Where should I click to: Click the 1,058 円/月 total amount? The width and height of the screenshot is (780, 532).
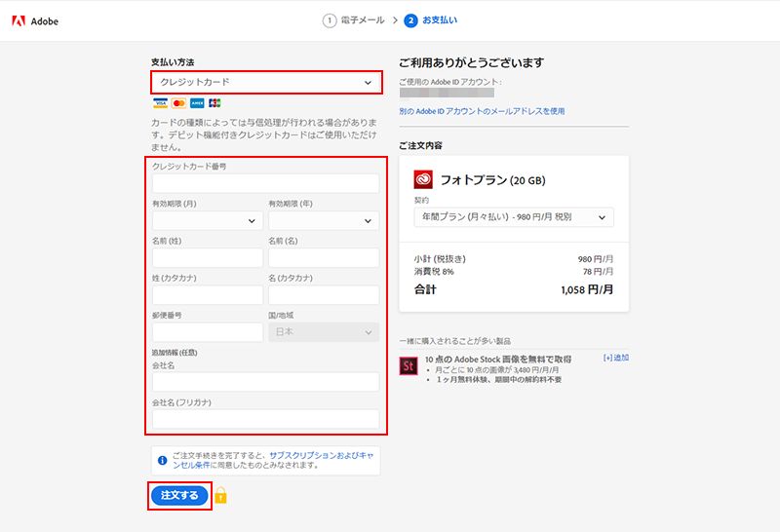click(587, 289)
